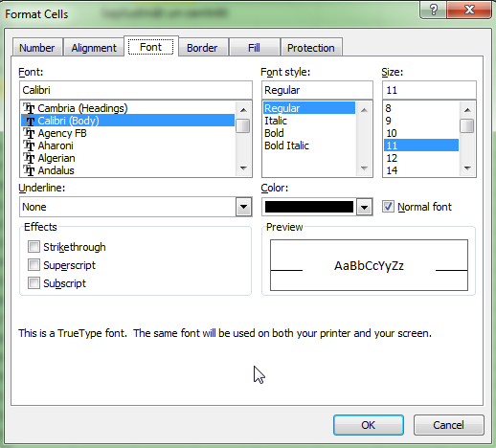The height and width of the screenshot is (448, 496).
Task: Pick the Agency FB font
Action: (x=128, y=133)
